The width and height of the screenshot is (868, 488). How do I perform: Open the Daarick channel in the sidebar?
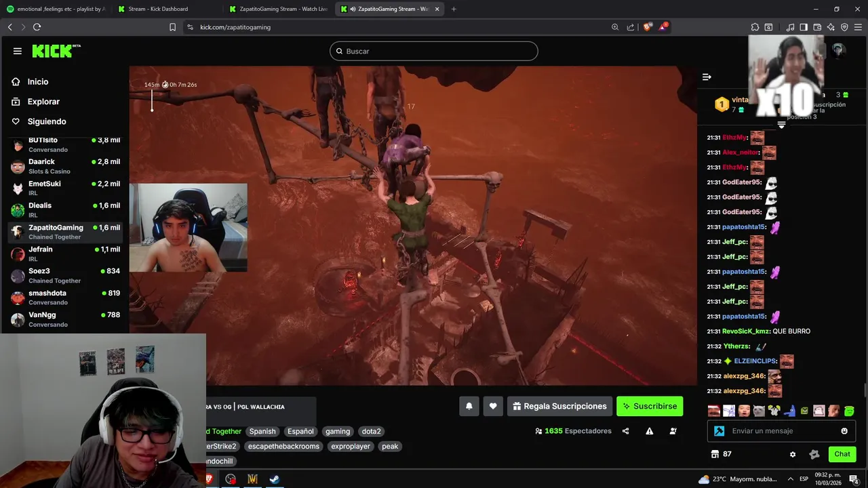65,166
